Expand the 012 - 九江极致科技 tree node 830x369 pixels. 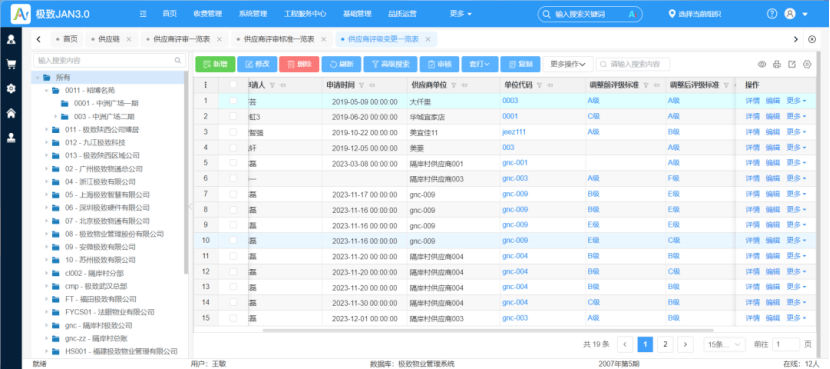(x=47, y=142)
